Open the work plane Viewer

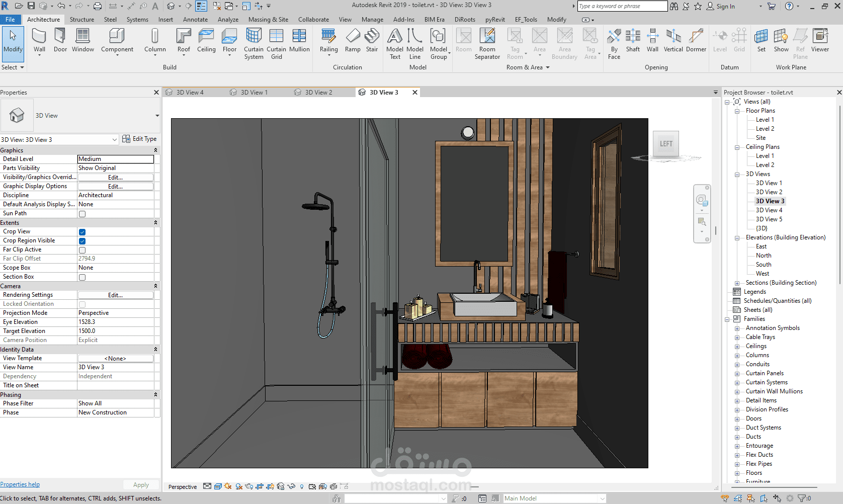coord(820,40)
